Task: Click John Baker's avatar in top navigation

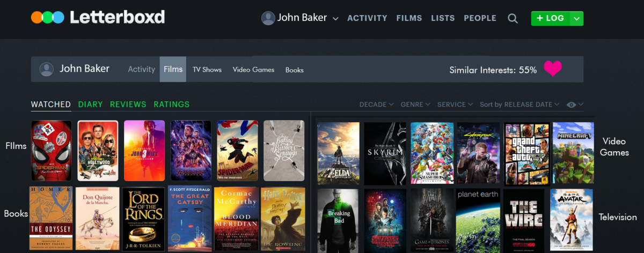Action: [x=268, y=18]
